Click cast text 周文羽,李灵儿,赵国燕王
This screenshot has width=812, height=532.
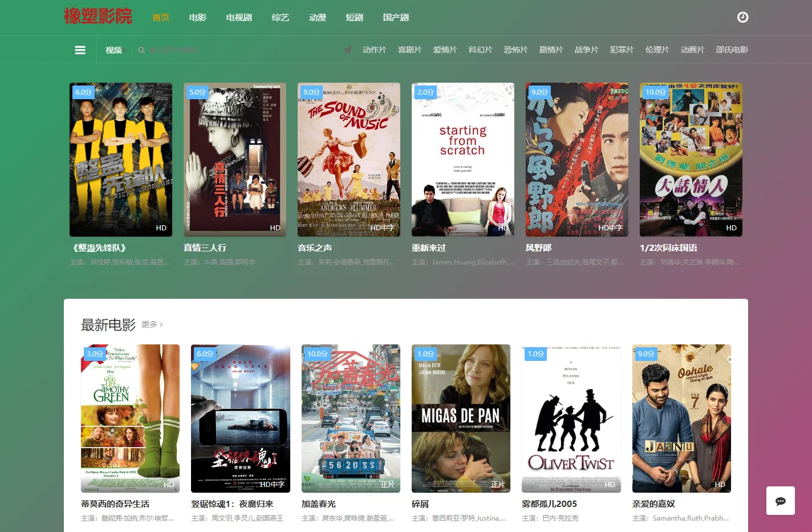[237, 518]
